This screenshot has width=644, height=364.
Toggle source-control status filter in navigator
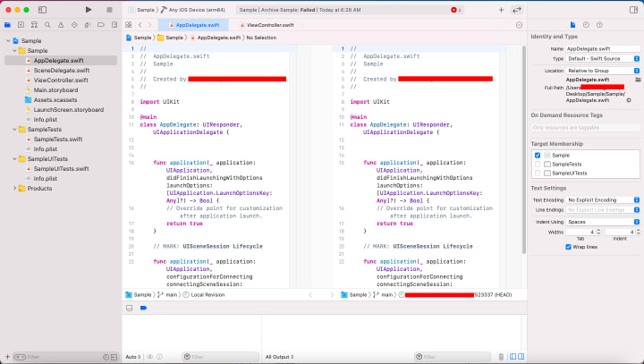point(114,357)
